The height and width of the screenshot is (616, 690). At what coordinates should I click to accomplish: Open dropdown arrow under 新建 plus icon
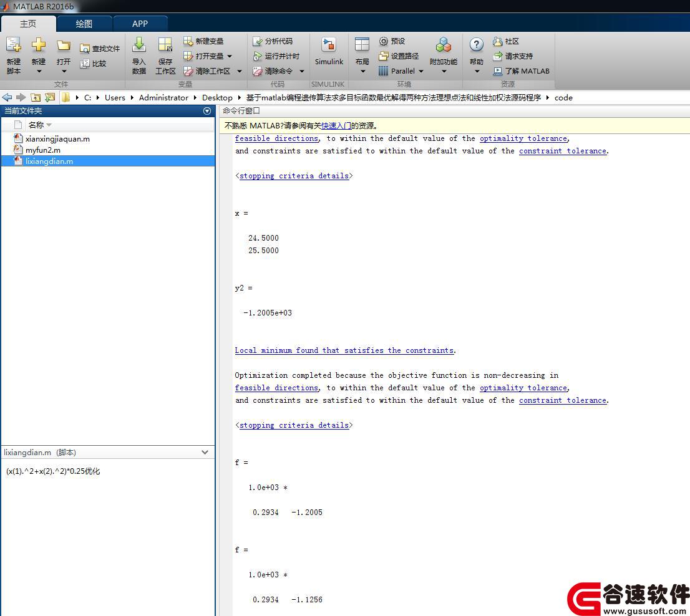pos(39,71)
